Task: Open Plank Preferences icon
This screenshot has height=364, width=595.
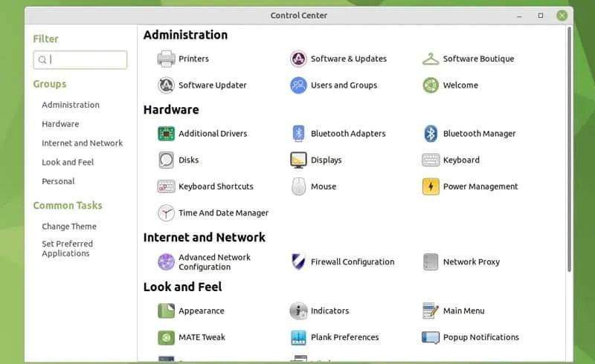Action: 298,337
